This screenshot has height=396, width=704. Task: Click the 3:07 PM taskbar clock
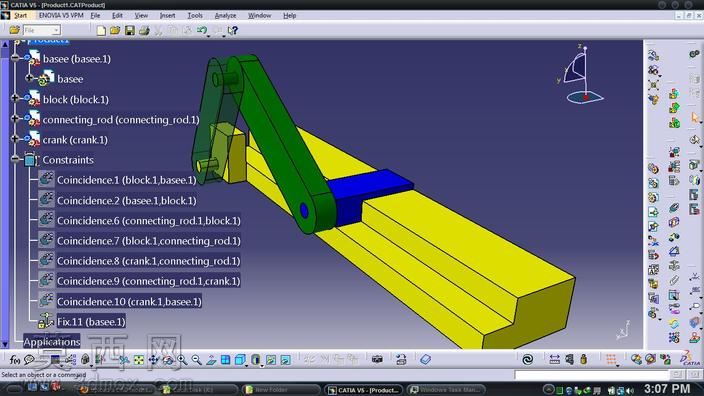tap(667, 389)
